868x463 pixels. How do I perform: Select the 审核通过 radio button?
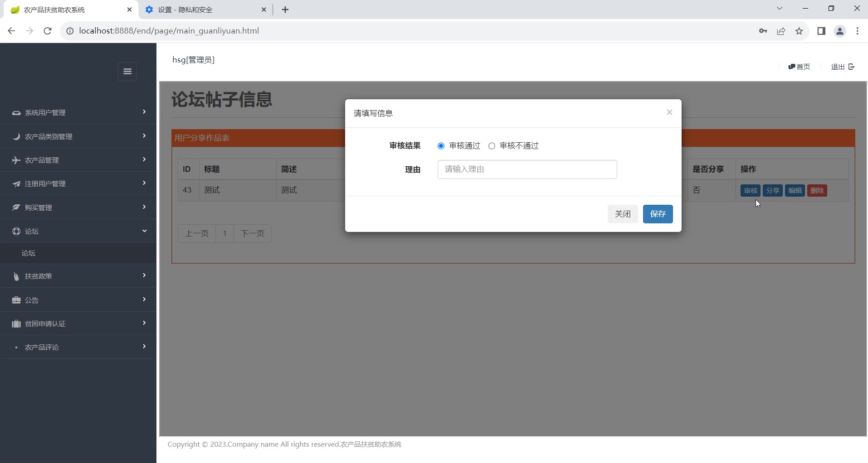click(x=441, y=146)
